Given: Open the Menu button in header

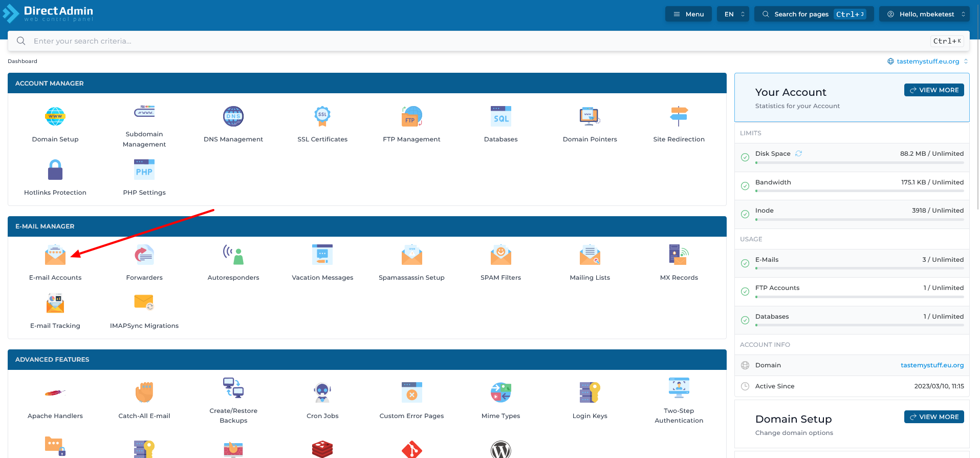Looking at the screenshot, I should pos(688,14).
